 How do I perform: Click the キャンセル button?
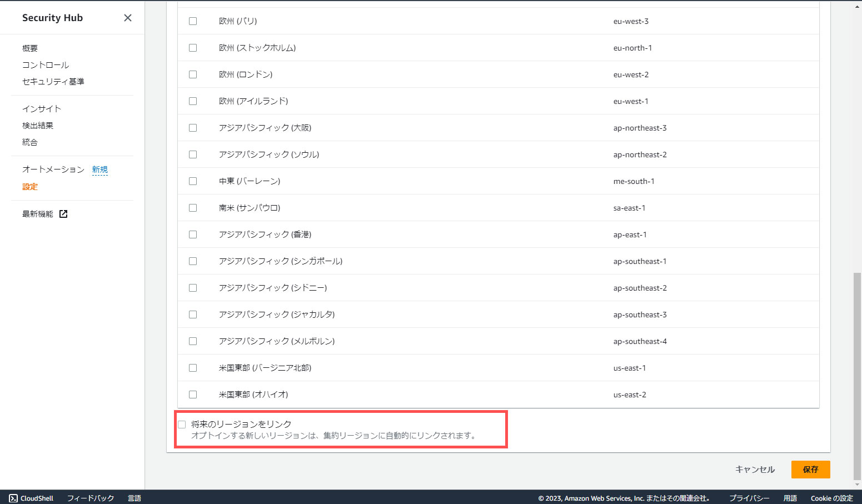pos(755,470)
